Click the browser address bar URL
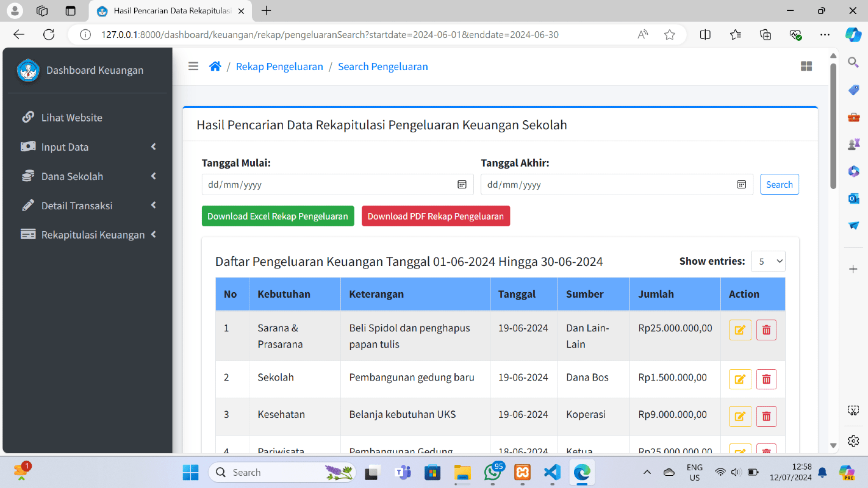 coord(329,35)
